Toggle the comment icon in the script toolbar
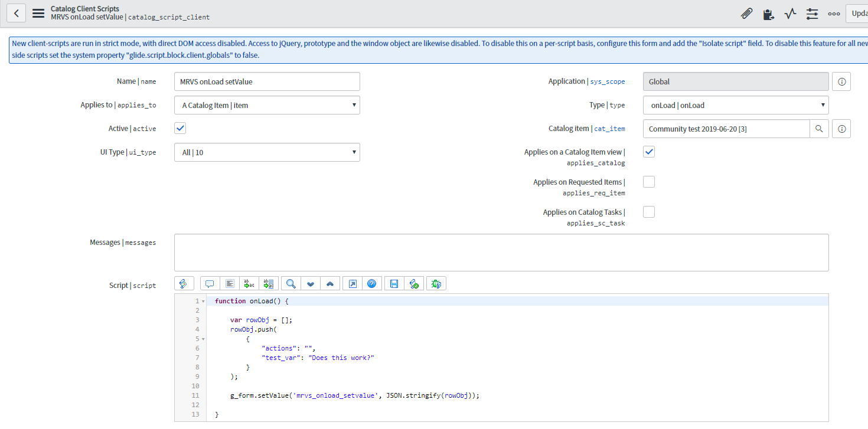Screen dimensions: 868x429 coord(210,283)
